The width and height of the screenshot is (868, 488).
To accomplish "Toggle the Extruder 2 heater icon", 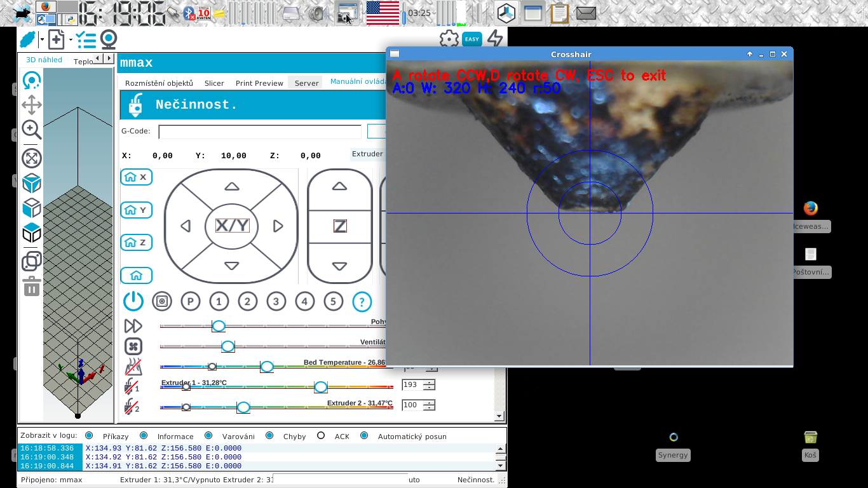I will [132, 406].
